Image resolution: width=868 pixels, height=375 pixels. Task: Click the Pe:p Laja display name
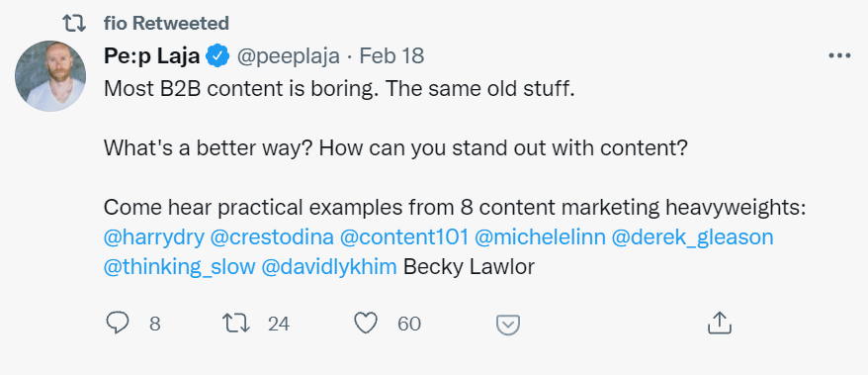tap(151, 56)
